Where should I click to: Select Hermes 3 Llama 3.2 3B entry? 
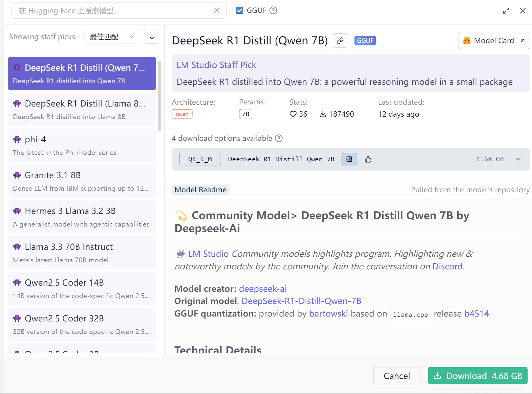click(x=82, y=217)
